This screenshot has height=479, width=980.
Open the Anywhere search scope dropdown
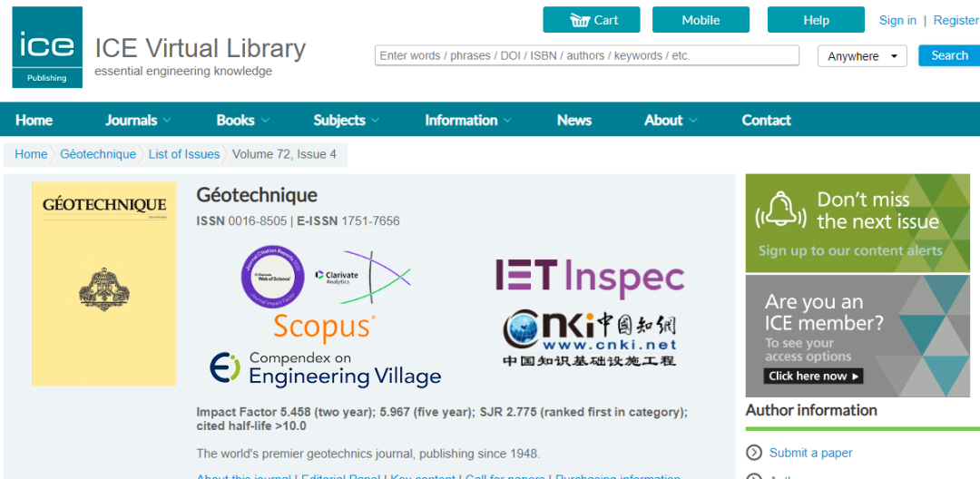pos(862,56)
